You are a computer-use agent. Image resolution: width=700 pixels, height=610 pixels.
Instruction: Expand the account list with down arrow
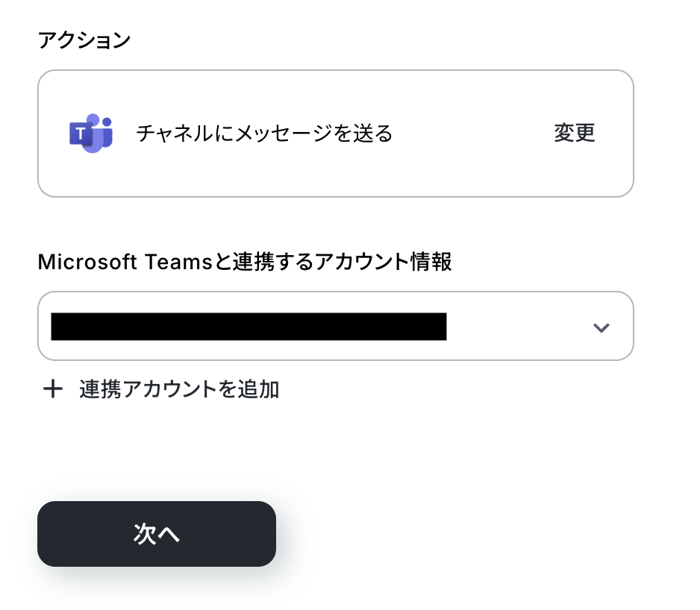click(601, 327)
